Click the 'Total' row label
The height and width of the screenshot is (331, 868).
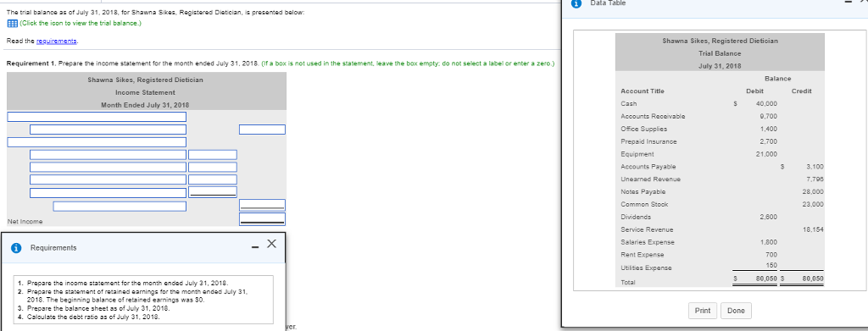[x=628, y=282]
